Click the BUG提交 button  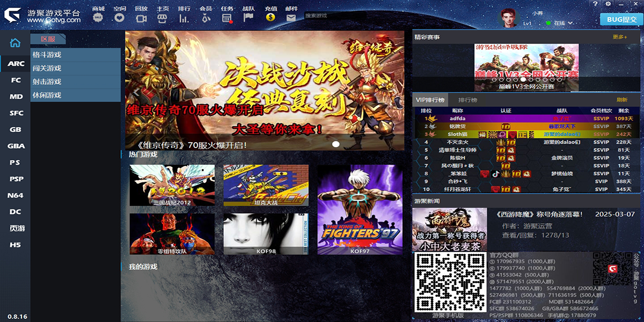621,19
